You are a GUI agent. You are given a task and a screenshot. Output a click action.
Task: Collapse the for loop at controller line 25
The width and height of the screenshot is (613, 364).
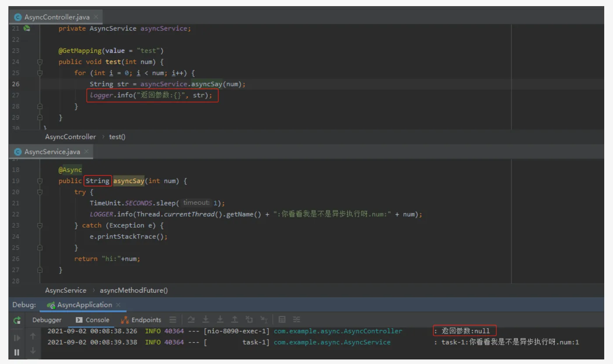tap(40, 73)
